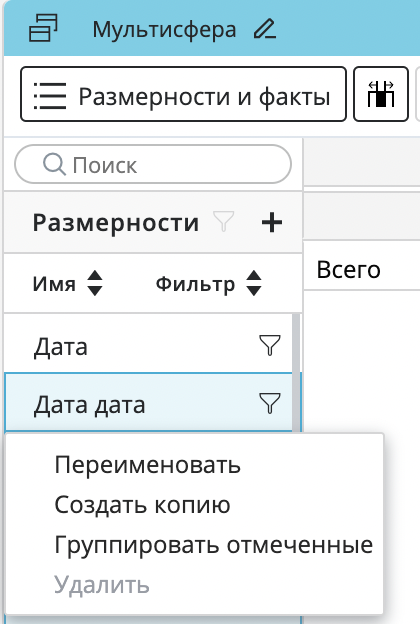The width and height of the screenshot is (420, 624).
Task: Click the column width adjustment icon button
Action: 381,94
